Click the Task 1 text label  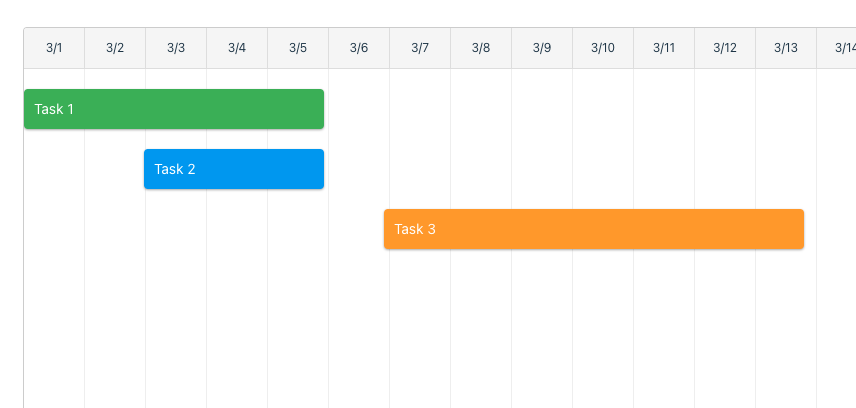coord(54,109)
